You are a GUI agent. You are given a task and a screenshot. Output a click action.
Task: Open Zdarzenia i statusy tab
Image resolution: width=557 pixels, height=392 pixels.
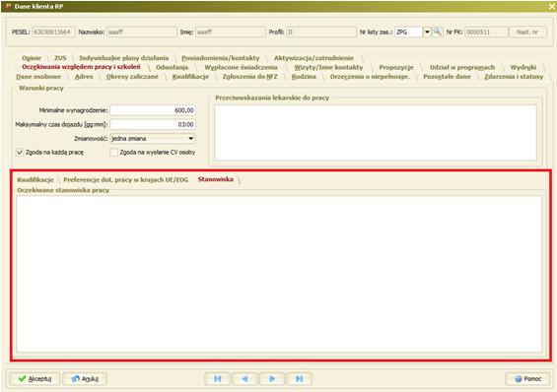point(514,76)
